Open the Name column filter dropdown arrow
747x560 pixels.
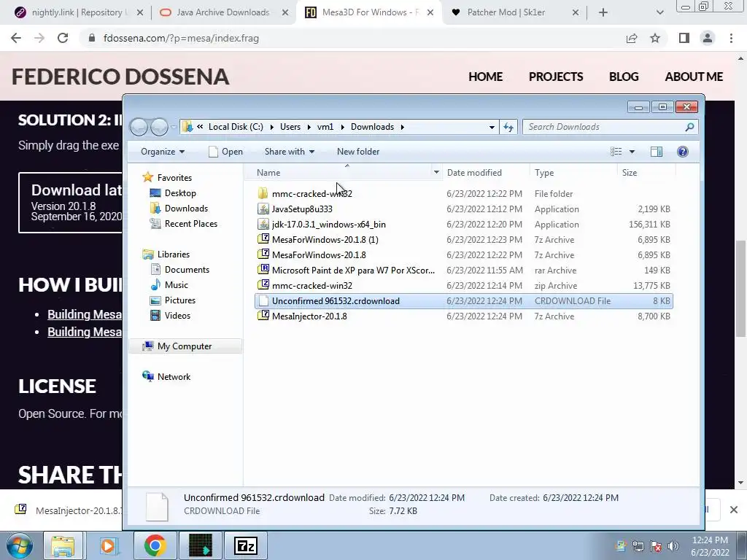tap(436, 172)
